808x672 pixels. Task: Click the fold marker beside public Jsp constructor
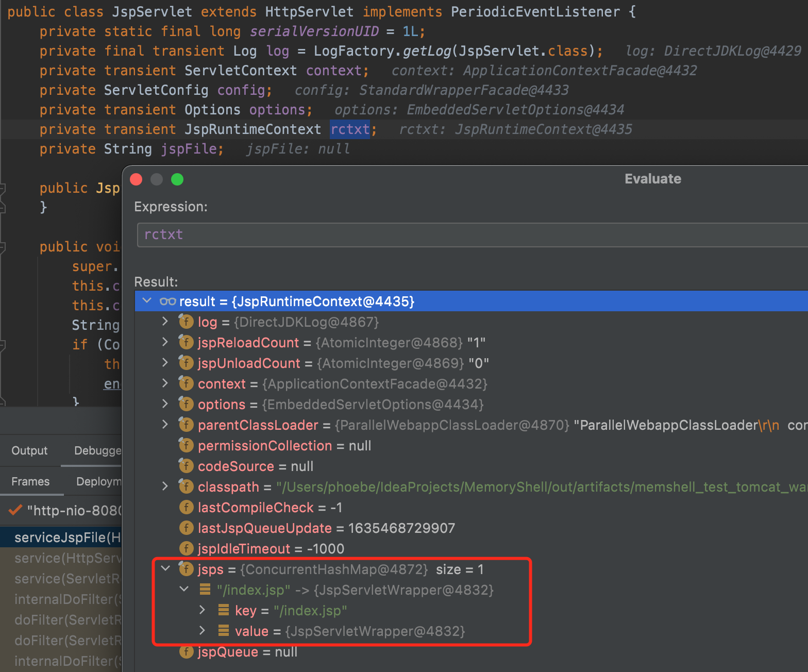click(x=2, y=188)
